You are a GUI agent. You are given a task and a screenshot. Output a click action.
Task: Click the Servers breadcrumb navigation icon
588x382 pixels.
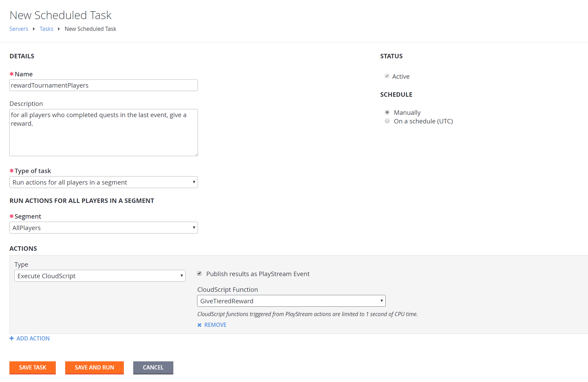coord(19,29)
